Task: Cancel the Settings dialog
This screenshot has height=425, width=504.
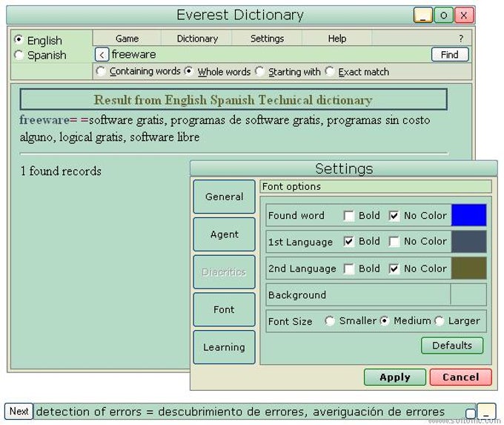Action: click(x=461, y=377)
